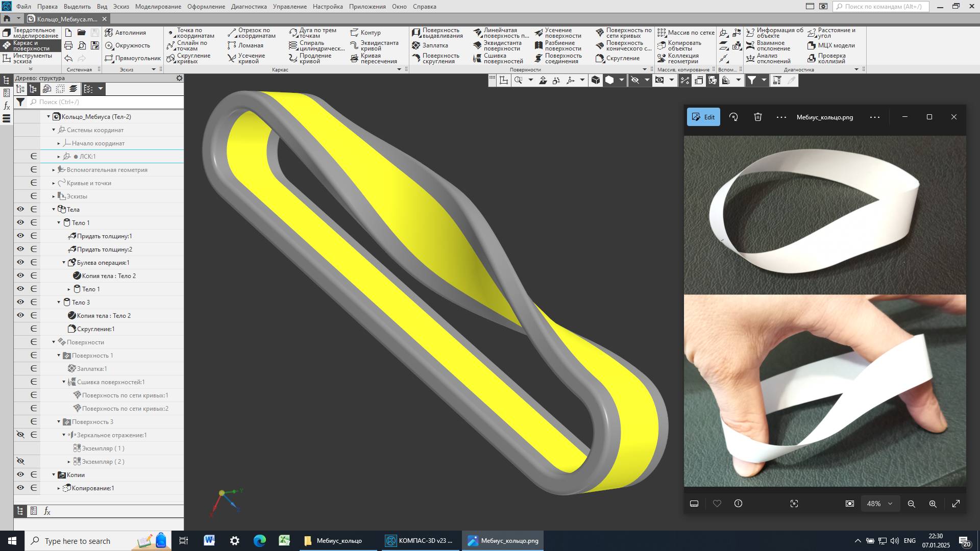
Task: Open Информация об объекте diagnostic
Action: coord(775,33)
